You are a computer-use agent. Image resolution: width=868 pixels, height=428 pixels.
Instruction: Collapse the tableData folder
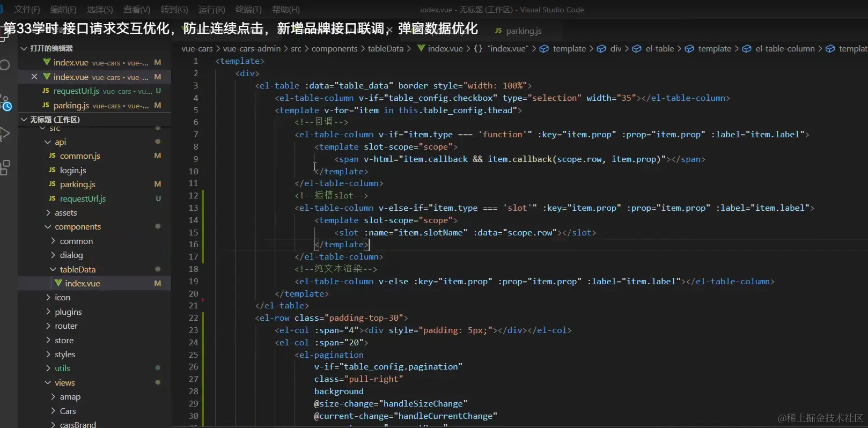[x=53, y=269]
